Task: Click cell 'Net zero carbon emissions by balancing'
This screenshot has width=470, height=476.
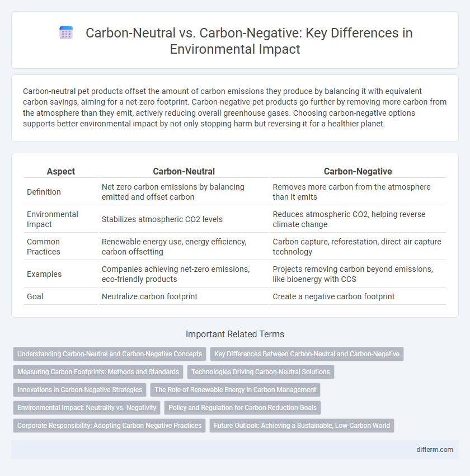Action: pos(184,192)
